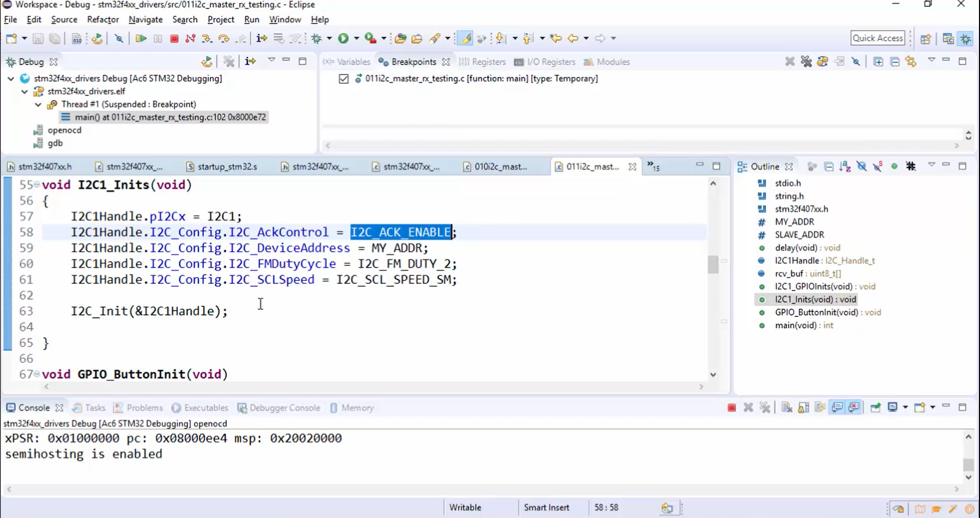The image size is (980, 518).
Task: Click the Skip All Breakpoints icon
Action: [x=856, y=62]
